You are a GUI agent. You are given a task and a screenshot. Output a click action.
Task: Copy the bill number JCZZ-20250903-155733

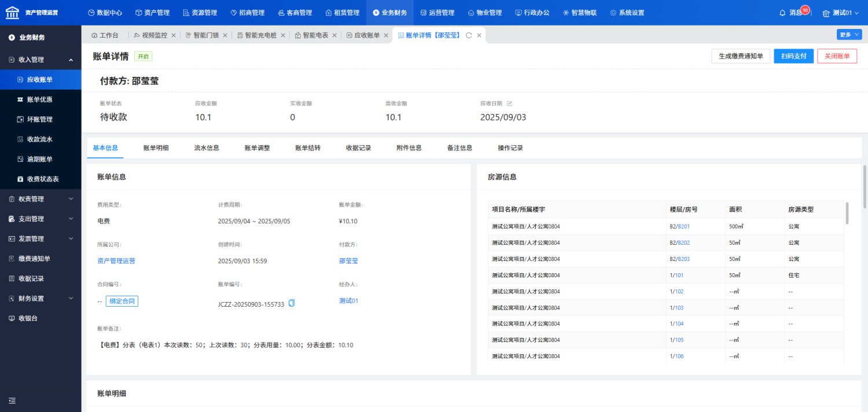click(292, 303)
